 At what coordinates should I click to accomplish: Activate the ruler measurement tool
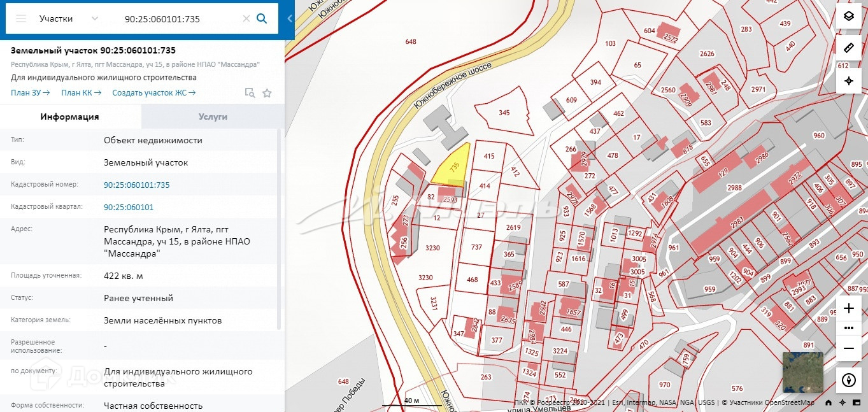coord(848,48)
